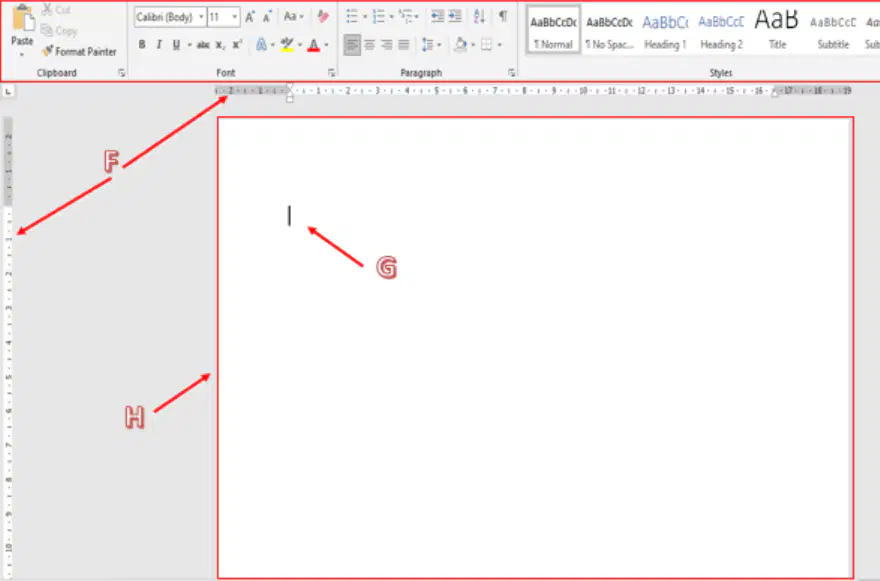Click Clear All Formatting icon
Viewport: 880px width, 581px height.
[323, 17]
